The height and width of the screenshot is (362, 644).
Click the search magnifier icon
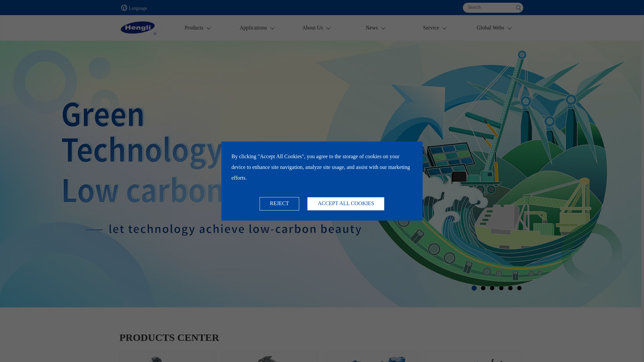[518, 8]
